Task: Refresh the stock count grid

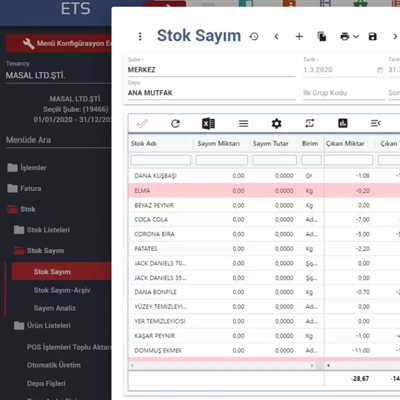Action: [175, 124]
